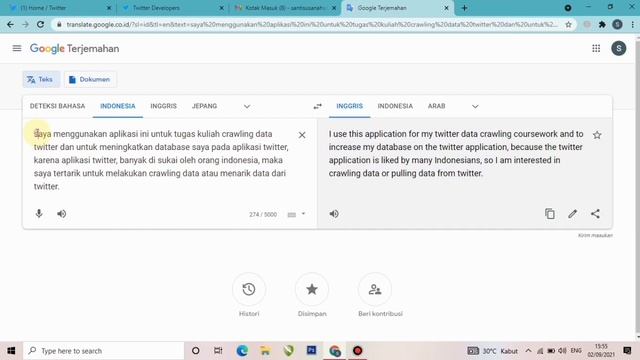Share the translation
The image size is (640, 360).
[x=596, y=214]
